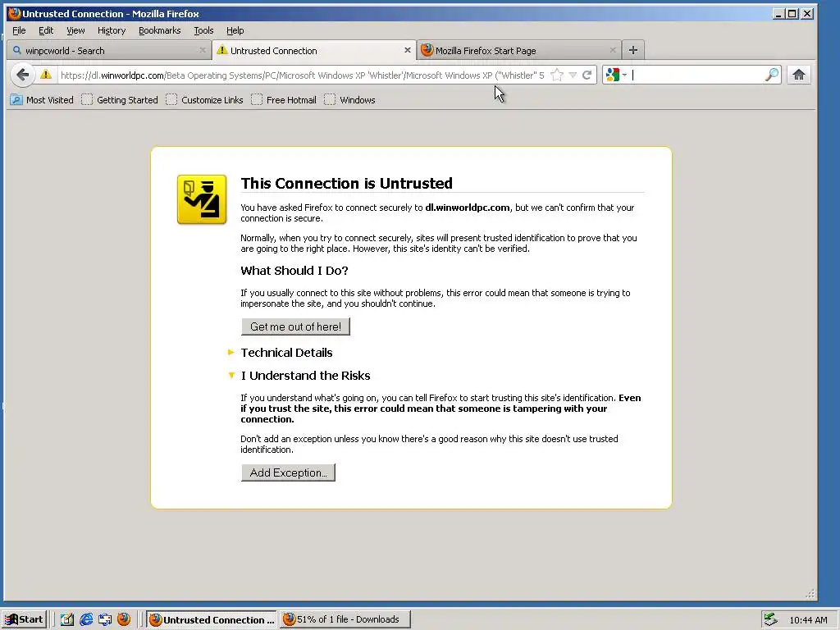
Task: Click the Firefox logo in title bar
Action: pos(14,13)
